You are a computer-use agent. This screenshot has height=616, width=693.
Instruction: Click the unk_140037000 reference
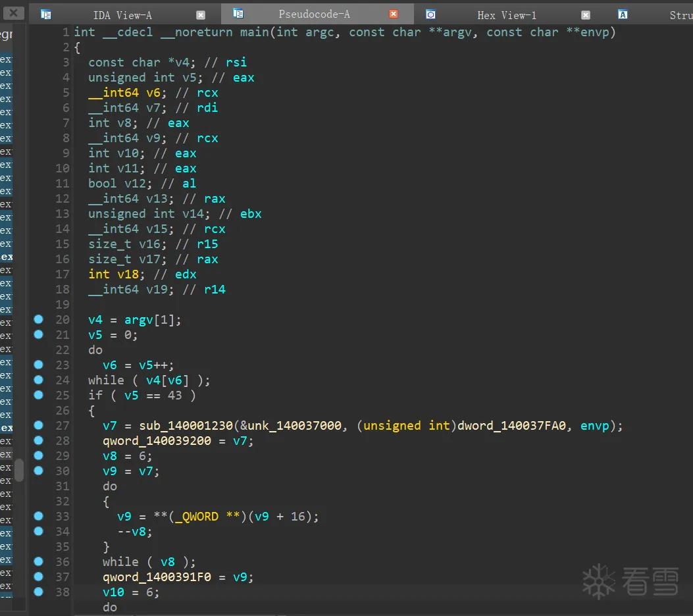pos(294,426)
